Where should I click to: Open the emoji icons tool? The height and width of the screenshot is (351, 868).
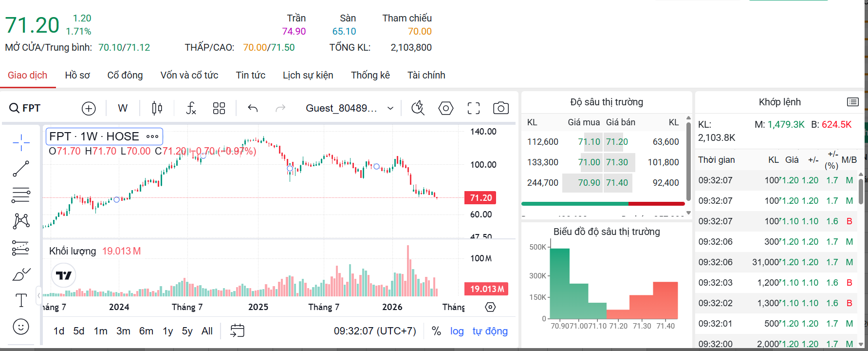point(21,327)
